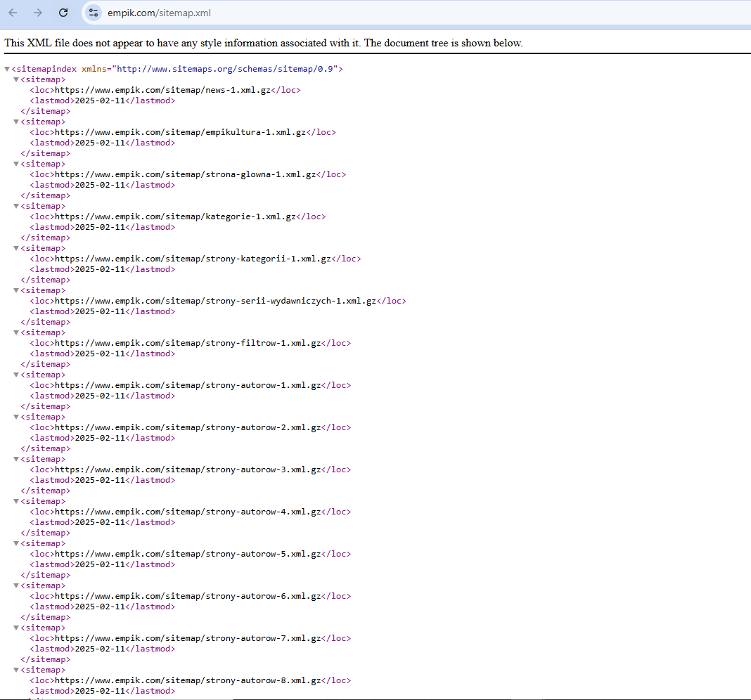
Task: Collapse the sitemap node containing strony-filtrow-1.xml.gz
Action: tap(16, 332)
